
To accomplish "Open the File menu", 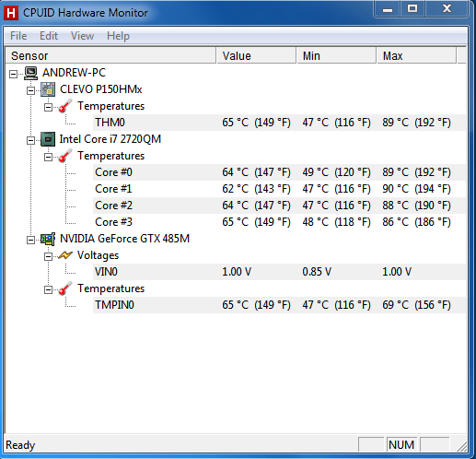I will pos(18,36).
